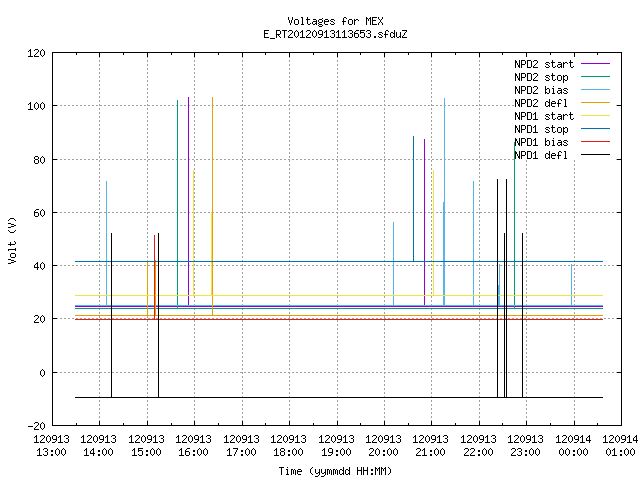The width and height of the screenshot is (640, 480).
Task: Click the light blue spike just after 14:00
Action: click(x=107, y=243)
